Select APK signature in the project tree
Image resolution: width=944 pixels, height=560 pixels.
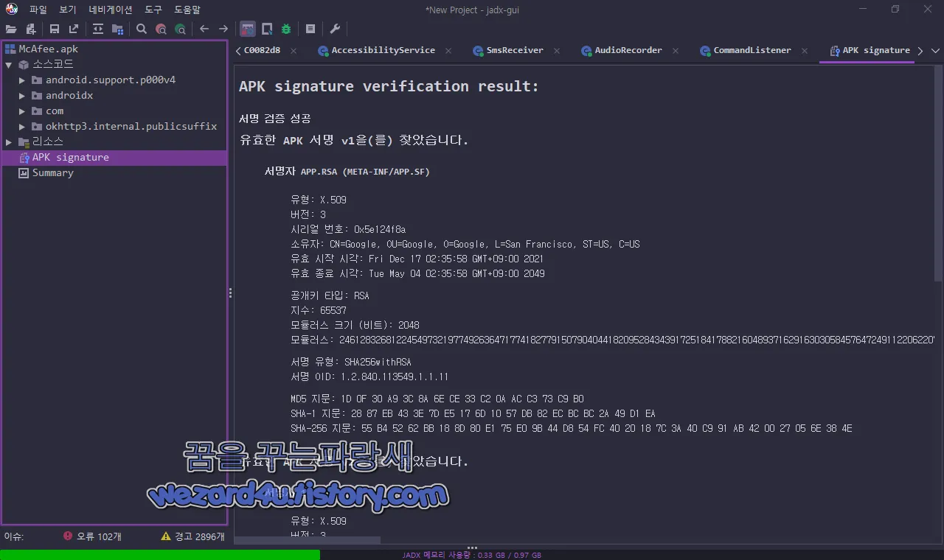114,157
